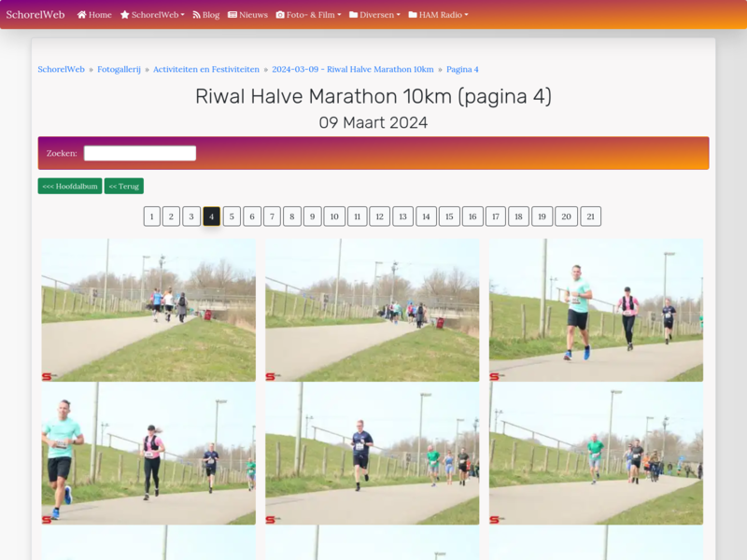Expand the Foto- & Film dropdown menu
This screenshot has width=747, height=560.
309,15
